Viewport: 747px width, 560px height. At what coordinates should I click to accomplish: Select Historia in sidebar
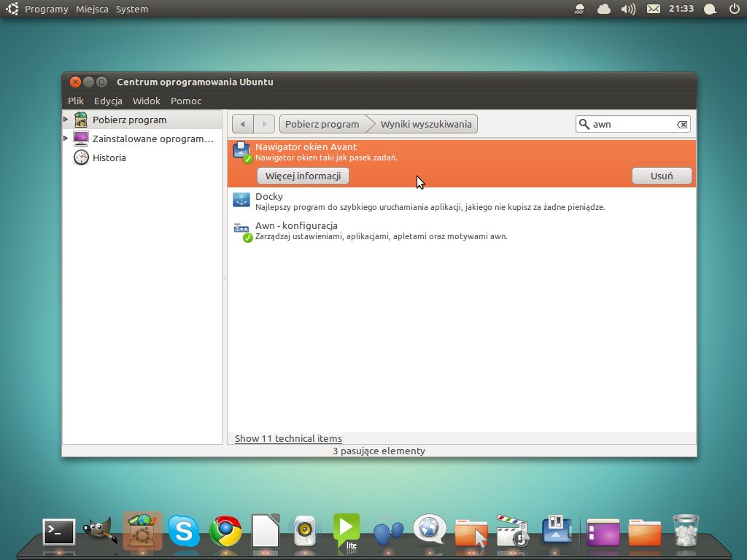click(142, 157)
